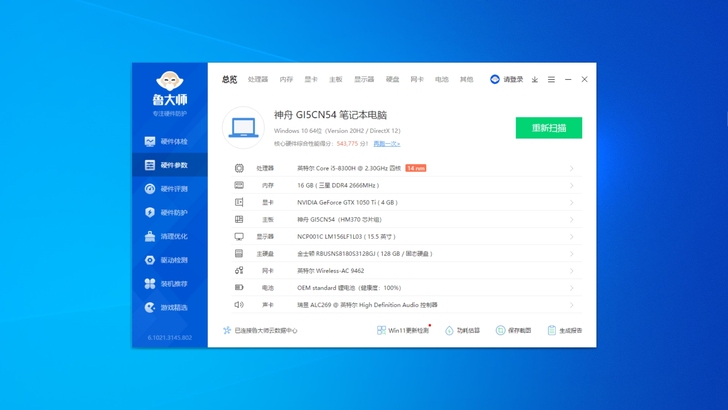Screen dimensions: 728x410
Task: Click the NVIDIA GeForce GTX 1050 Ti text
Action: (x=347, y=202)
